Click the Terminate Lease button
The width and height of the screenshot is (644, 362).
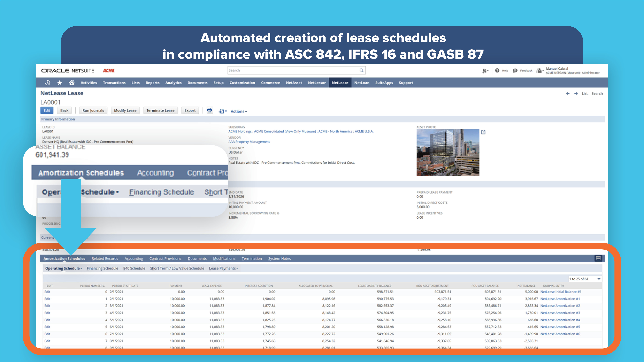pos(160,110)
